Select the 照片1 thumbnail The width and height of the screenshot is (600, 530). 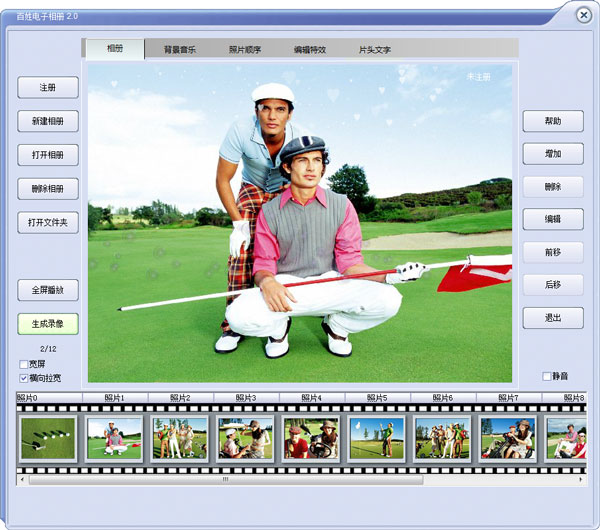[114, 439]
